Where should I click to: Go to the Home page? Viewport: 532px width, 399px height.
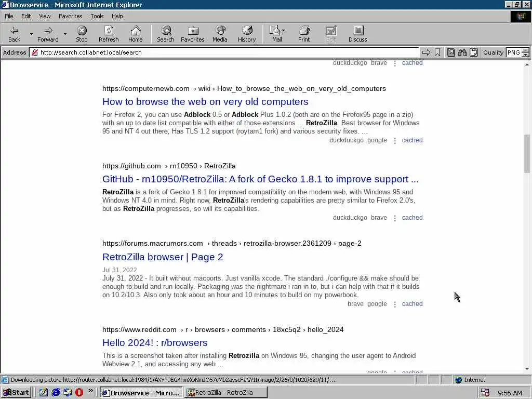[x=136, y=34]
